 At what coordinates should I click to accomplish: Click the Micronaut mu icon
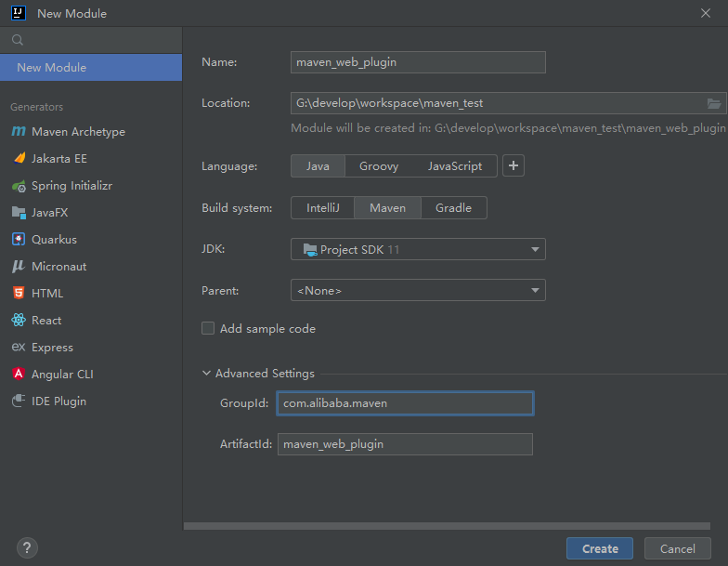point(19,266)
